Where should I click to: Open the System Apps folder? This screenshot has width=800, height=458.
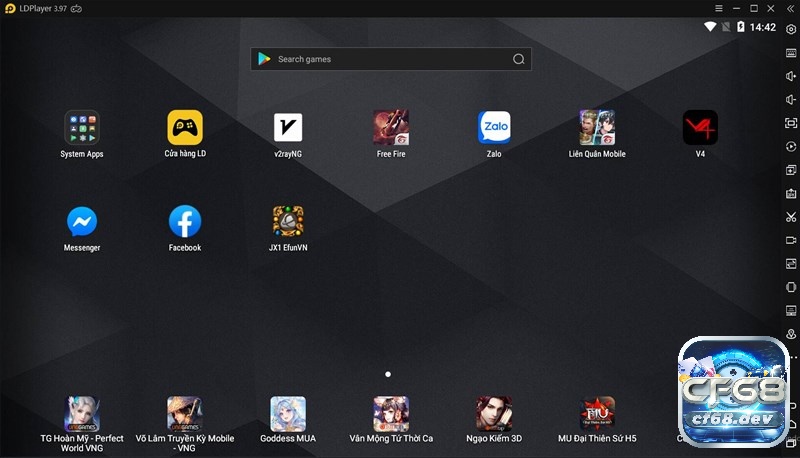point(82,128)
